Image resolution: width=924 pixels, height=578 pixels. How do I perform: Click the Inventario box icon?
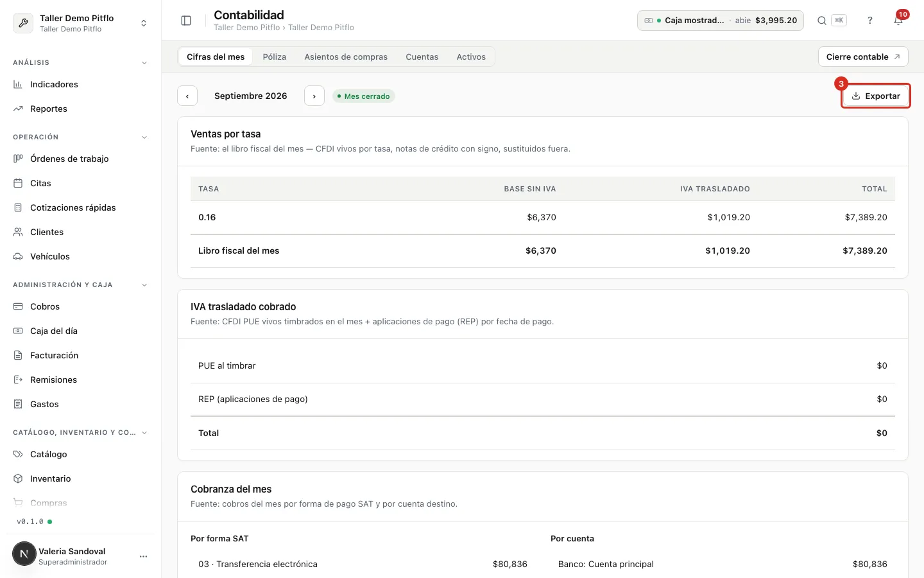point(18,478)
